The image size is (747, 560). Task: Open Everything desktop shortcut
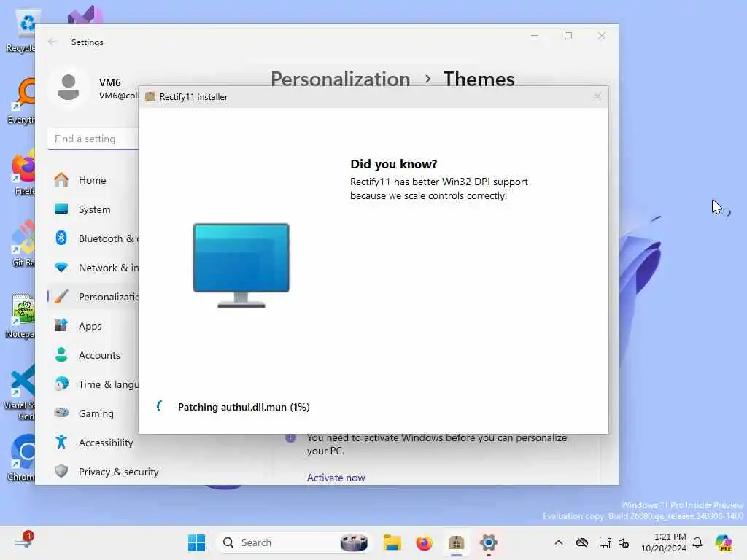[21, 102]
